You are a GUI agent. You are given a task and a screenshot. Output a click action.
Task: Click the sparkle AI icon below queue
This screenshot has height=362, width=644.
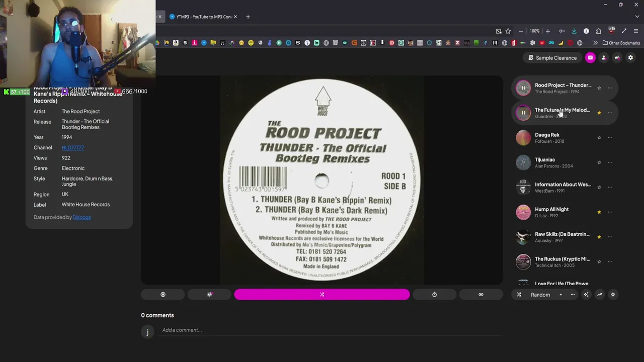tap(586, 295)
